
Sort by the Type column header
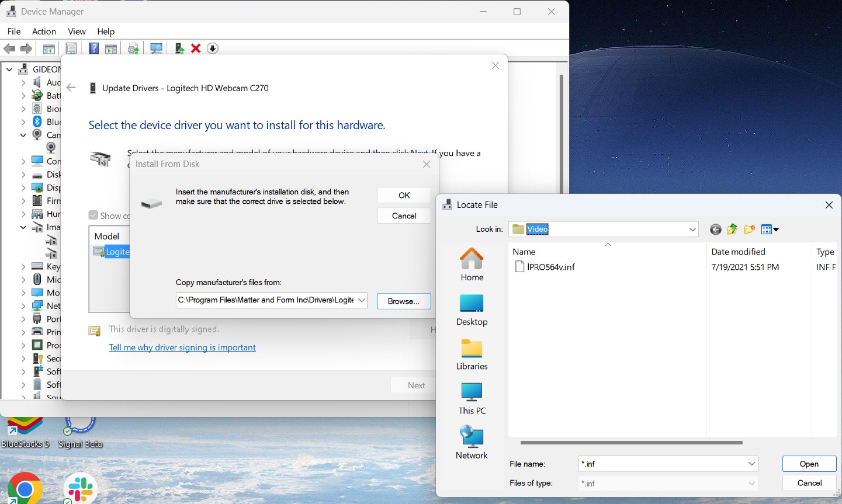click(x=825, y=252)
